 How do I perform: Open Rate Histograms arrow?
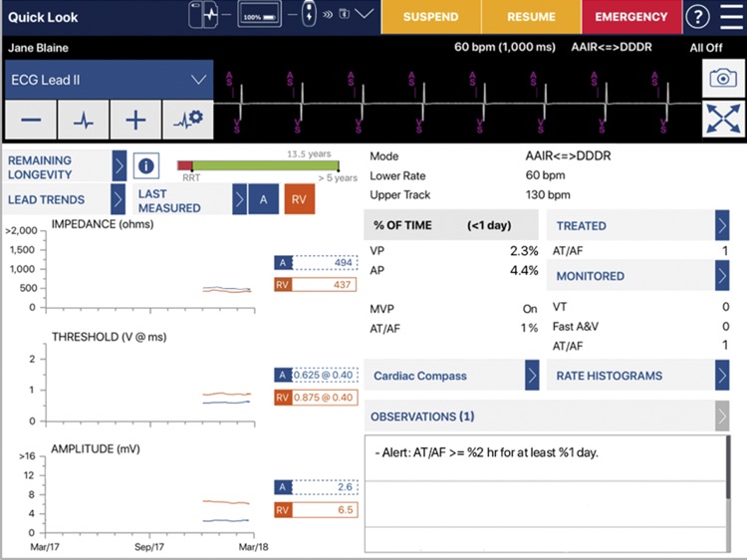[x=722, y=376]
